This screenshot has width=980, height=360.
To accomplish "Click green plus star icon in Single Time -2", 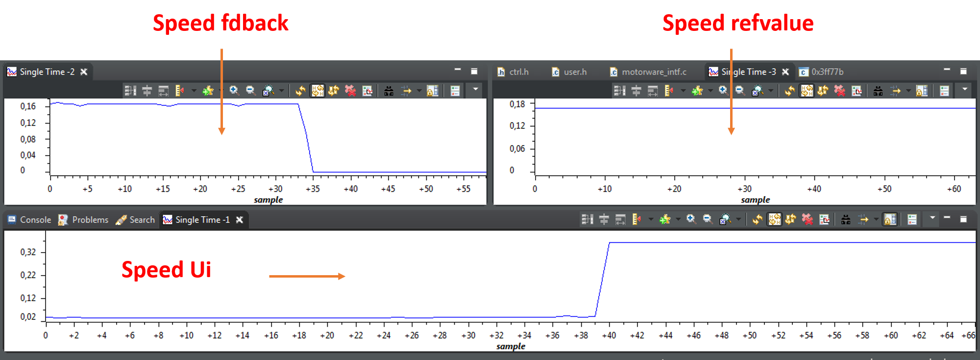I will 208,91.
